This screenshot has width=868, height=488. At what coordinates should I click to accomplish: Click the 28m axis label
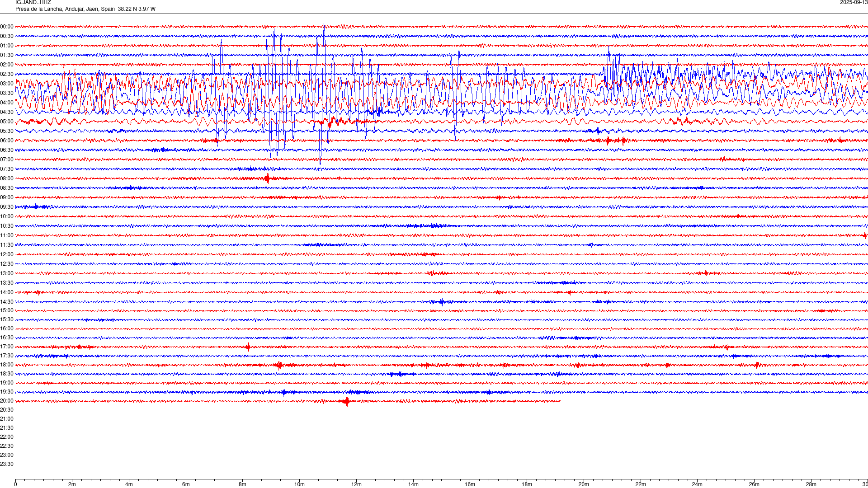tap(811, 484)
